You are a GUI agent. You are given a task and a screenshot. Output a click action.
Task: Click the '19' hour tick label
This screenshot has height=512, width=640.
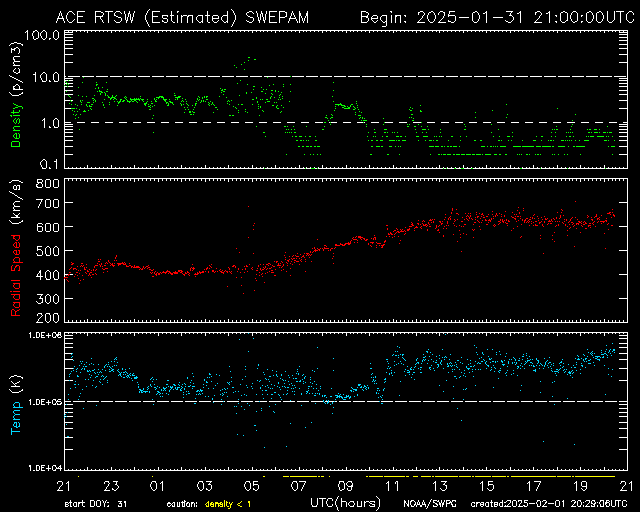pos(580,486)
